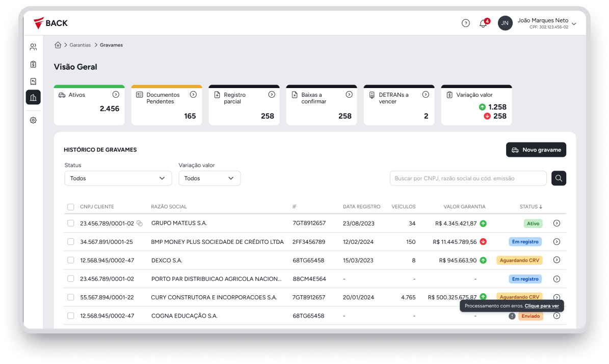The image size is (609, 364).
Task: Click the DATA REGISTRO column header
Action: coord(362,207)
